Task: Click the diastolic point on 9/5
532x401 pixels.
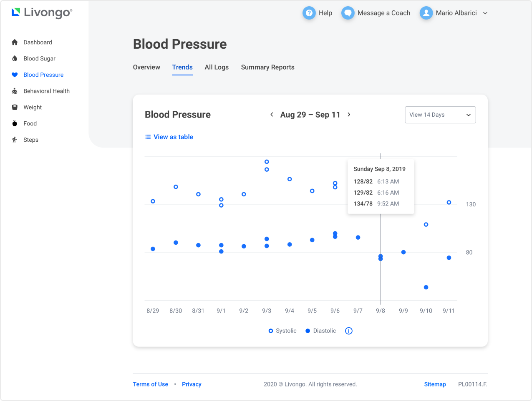Action: point(312,240)
